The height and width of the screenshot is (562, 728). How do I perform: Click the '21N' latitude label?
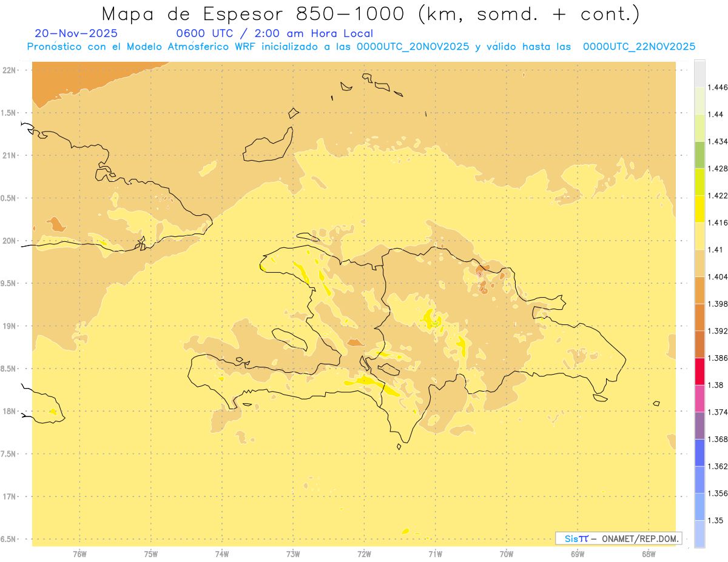pos(10,155)
